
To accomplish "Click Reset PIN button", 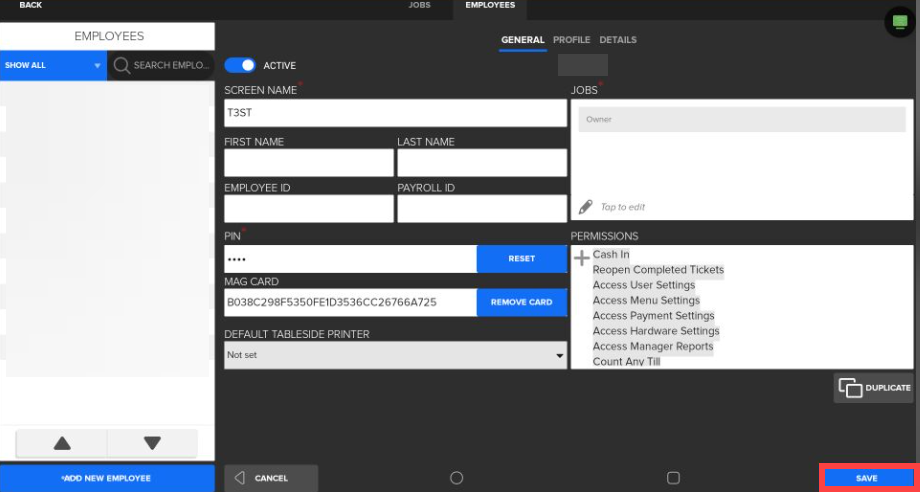I will pos(521,259).
